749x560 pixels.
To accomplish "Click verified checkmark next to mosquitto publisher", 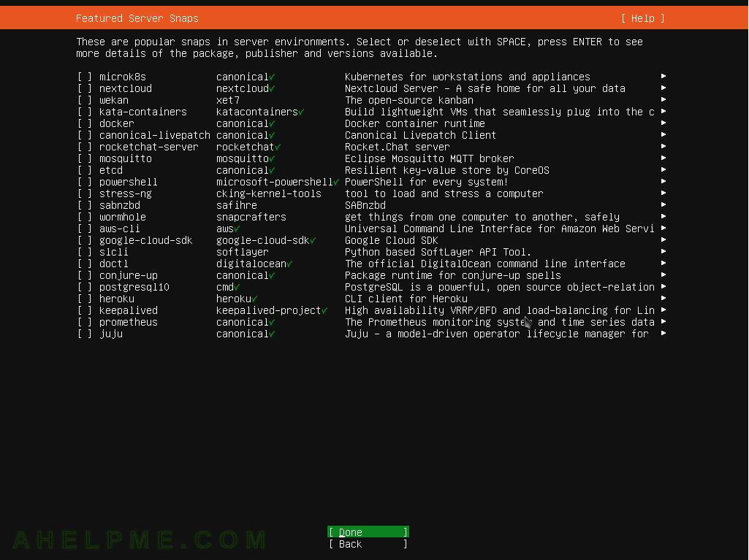I will 272,159.
